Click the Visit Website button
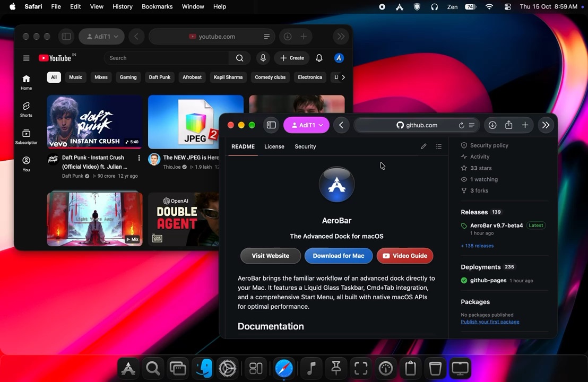 270,256
